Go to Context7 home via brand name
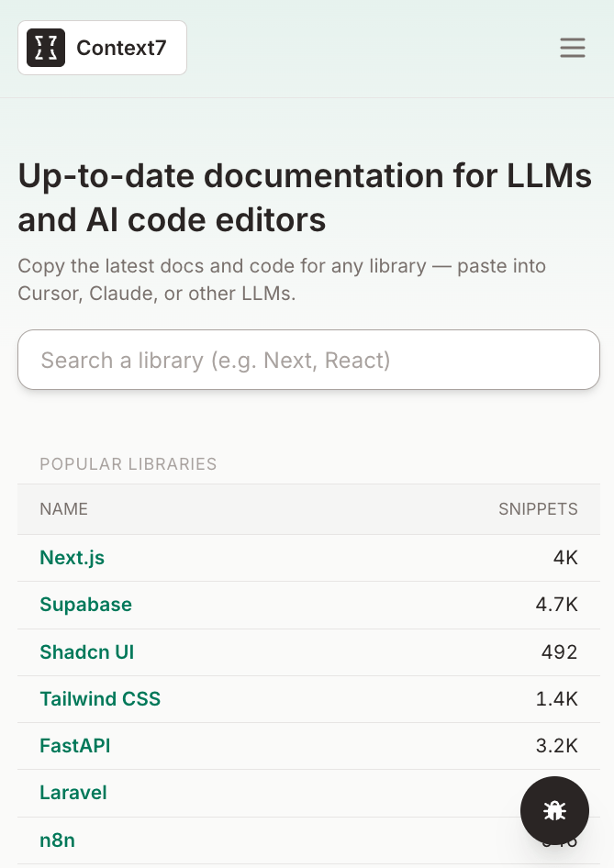614x868 pixels. [x=121, y=48]
